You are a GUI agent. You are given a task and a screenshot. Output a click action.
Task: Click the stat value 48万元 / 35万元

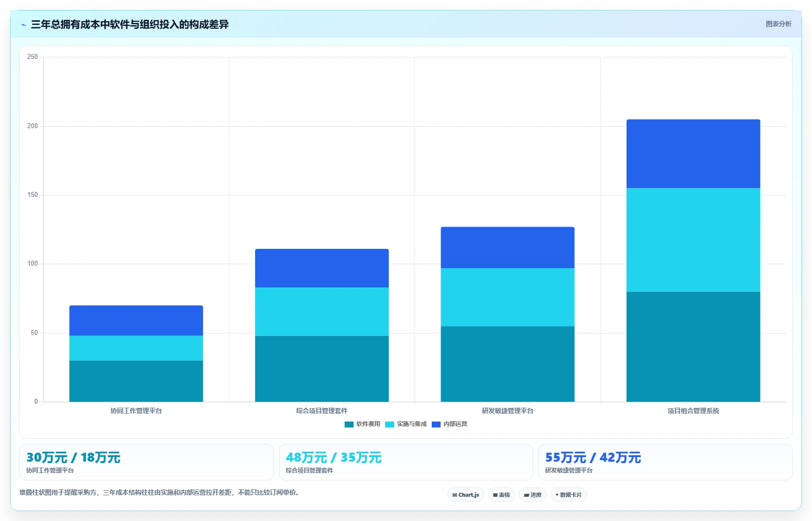[x=334, y=458]
